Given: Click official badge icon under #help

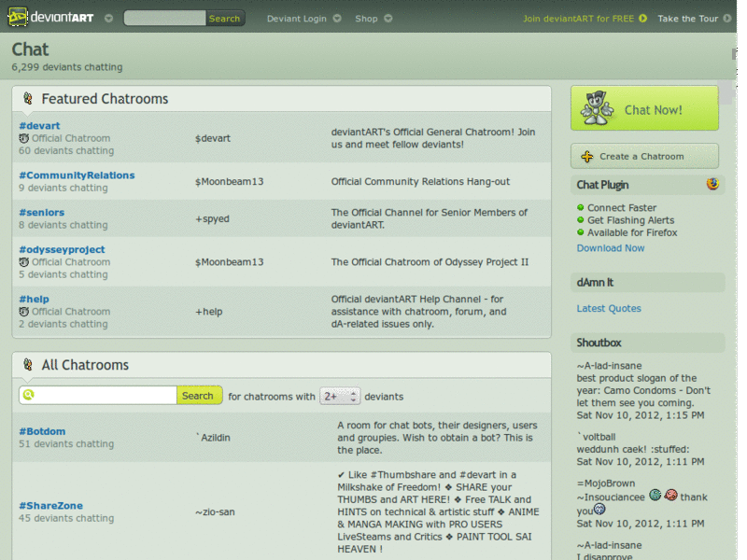Looking at the screenshot, I should coord(24,312).
